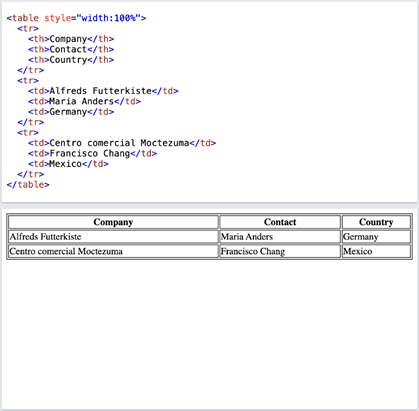419x411 pixels.
Task: Select the Francisco Chang table cell
Action: (280, 251)
